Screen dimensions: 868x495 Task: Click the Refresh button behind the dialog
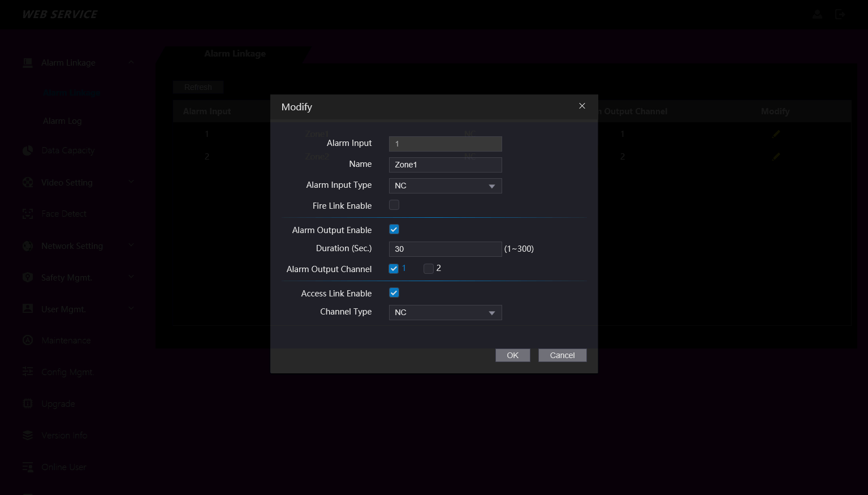198,87
